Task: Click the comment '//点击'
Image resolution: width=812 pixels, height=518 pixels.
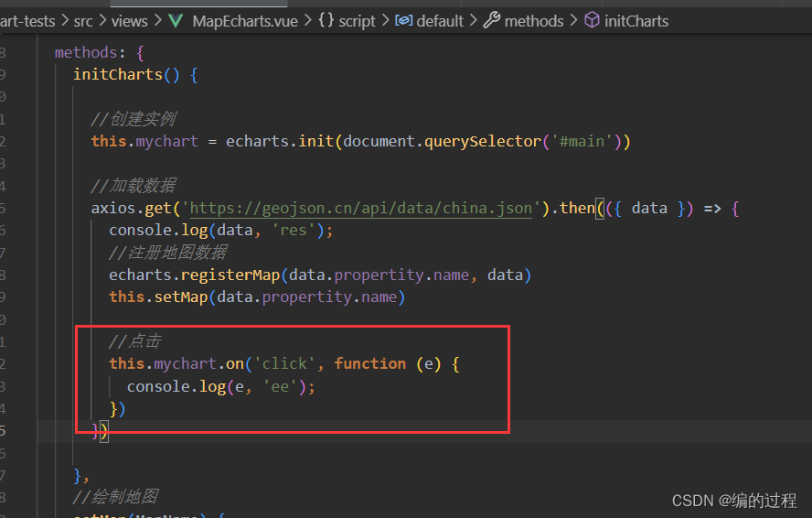Action: [134, 341]
